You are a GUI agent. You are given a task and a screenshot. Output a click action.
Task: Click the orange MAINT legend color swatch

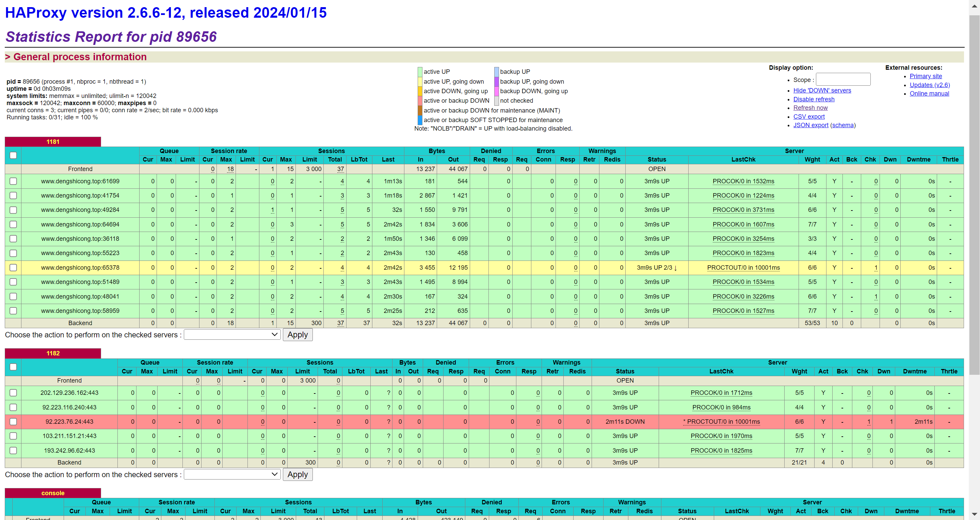tap(420, 111)
